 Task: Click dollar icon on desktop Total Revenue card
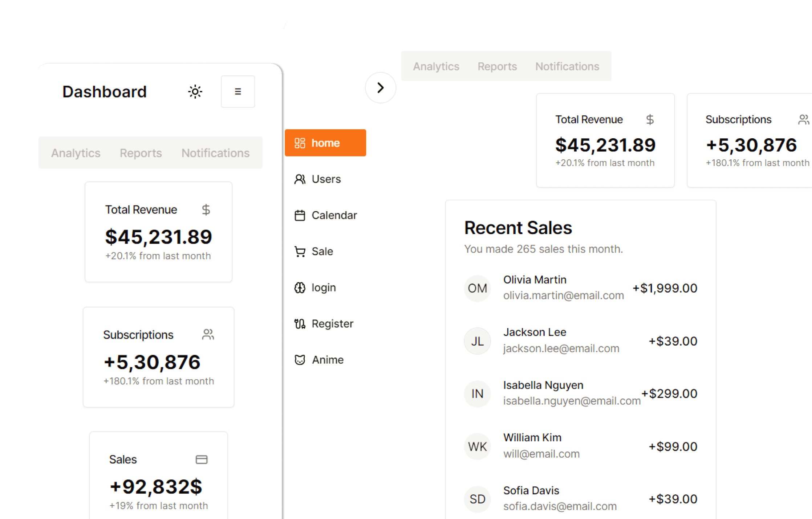click(x=650, y=119)
